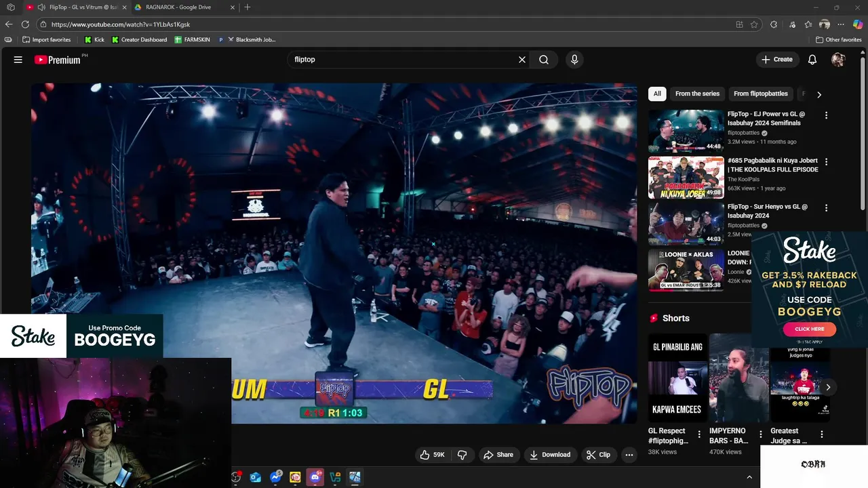Open Discord from the taskbar
868x488 pixels.
pos(315,477)
